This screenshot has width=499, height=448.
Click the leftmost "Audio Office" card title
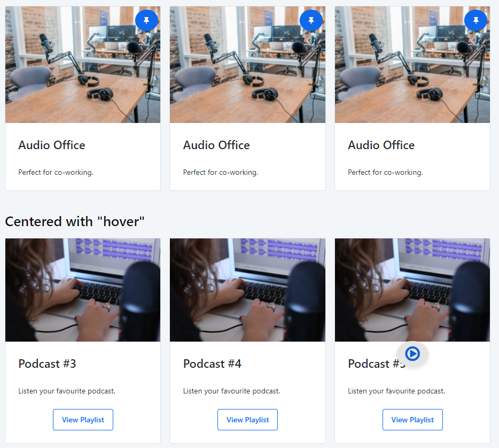51,145
